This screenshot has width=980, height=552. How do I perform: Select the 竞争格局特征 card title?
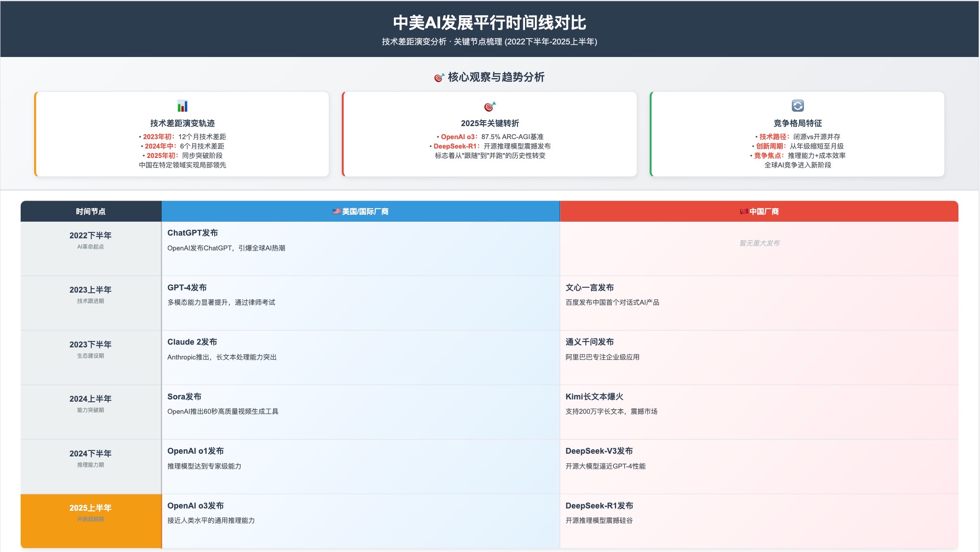[x=798, y=123]
